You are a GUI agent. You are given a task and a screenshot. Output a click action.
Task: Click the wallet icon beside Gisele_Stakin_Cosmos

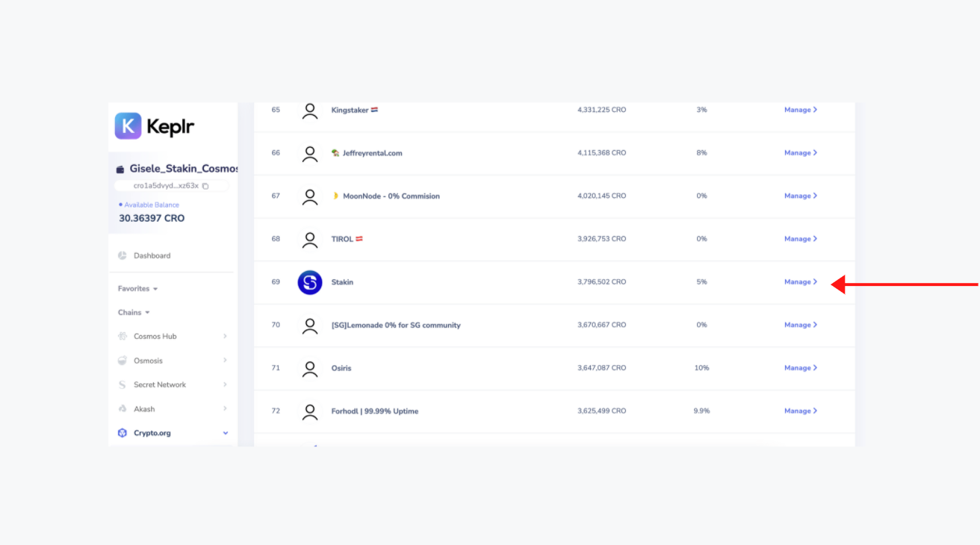tap(120, 169)
